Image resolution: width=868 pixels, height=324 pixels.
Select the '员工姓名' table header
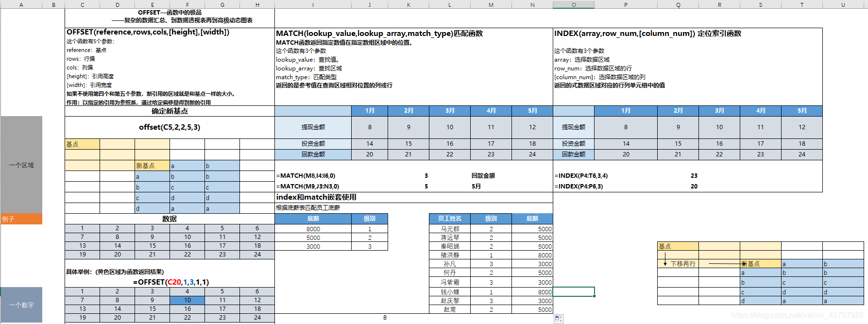click(450, 219)
